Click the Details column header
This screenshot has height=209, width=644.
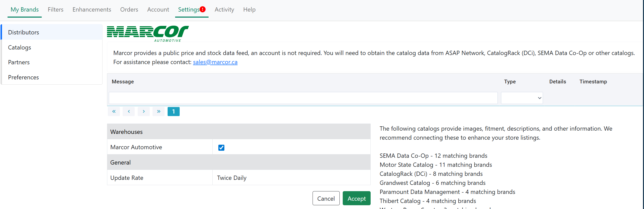[x=558, y=82]
